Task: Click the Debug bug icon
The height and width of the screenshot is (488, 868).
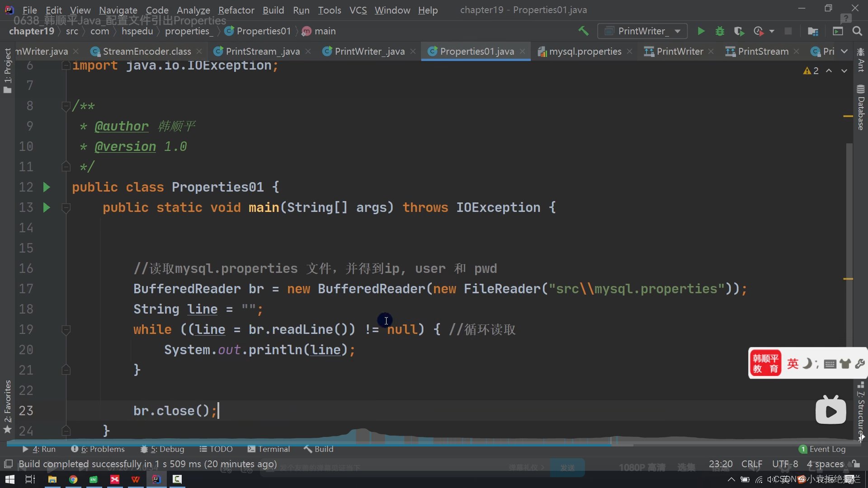Action: coord(720,31)
